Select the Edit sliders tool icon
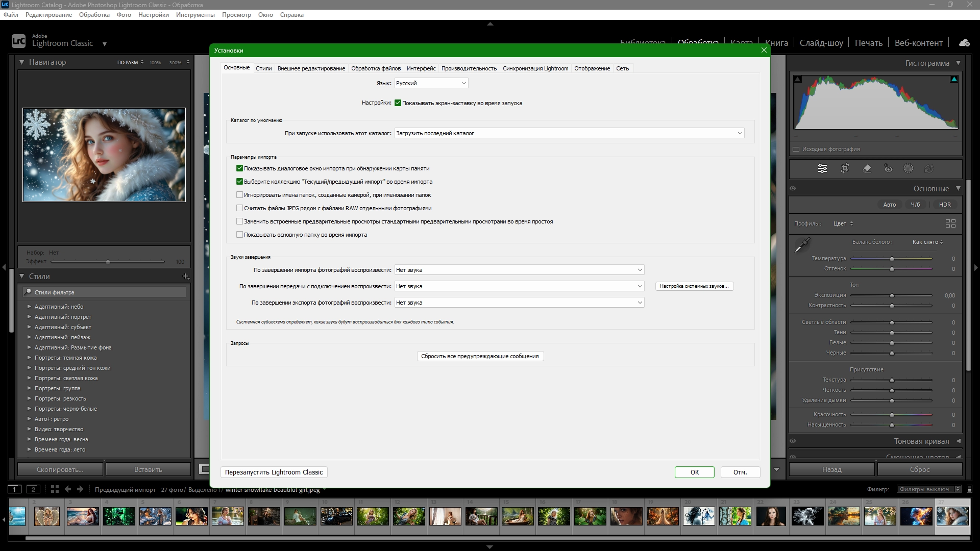This screenshot has height=551, width=980. tap(822, 169)
